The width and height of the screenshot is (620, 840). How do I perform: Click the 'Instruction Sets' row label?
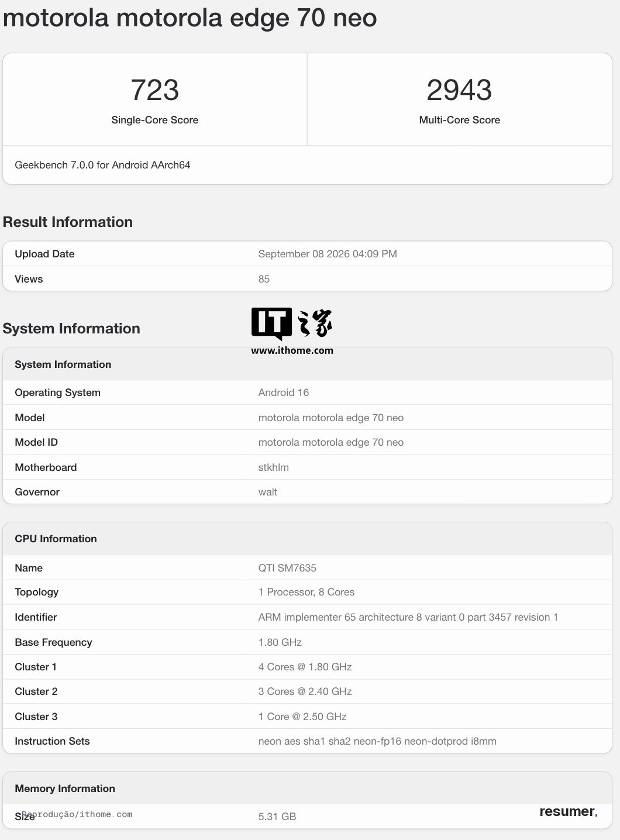pos(52,741)
